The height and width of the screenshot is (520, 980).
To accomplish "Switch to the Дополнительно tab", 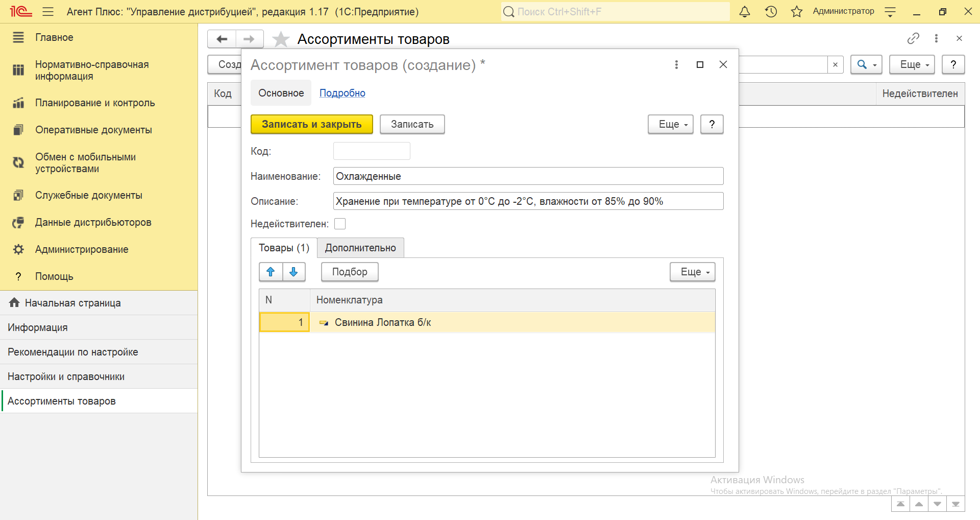I will pos(360,248).
